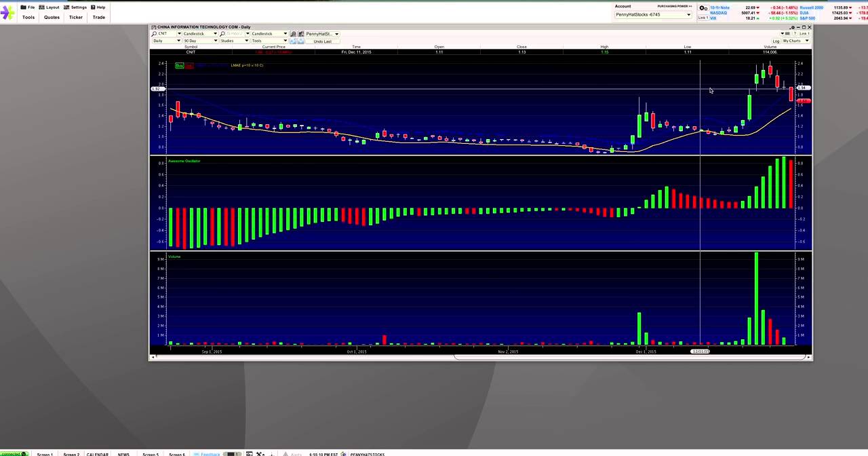The image size is (868, 456).
Task: Click the chart window gear settings icon
Action: click(792, 27)
